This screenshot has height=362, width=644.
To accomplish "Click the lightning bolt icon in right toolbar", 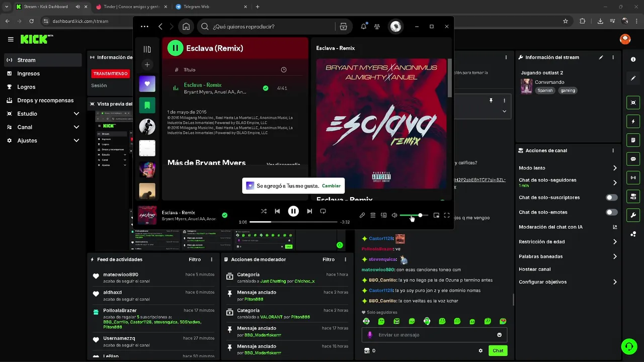I will [633, 122].
